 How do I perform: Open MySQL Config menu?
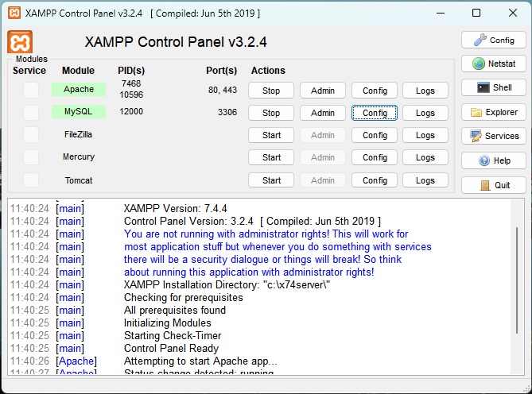pyautogui.click(x=375, y=113)
